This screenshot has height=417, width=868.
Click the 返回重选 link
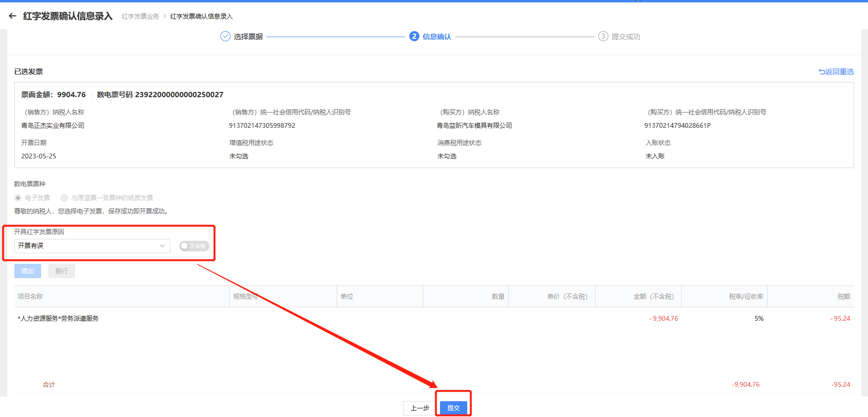836,71
